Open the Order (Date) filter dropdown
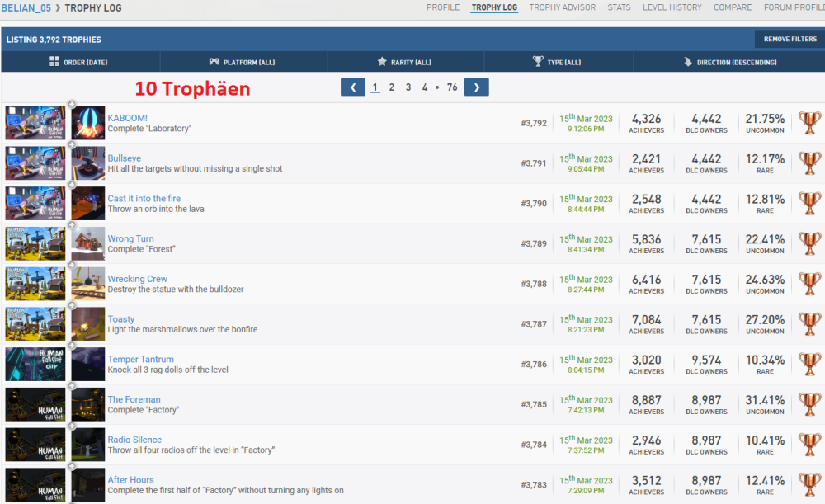This screenshot has width=825, height=504. [x=79, y=62]
